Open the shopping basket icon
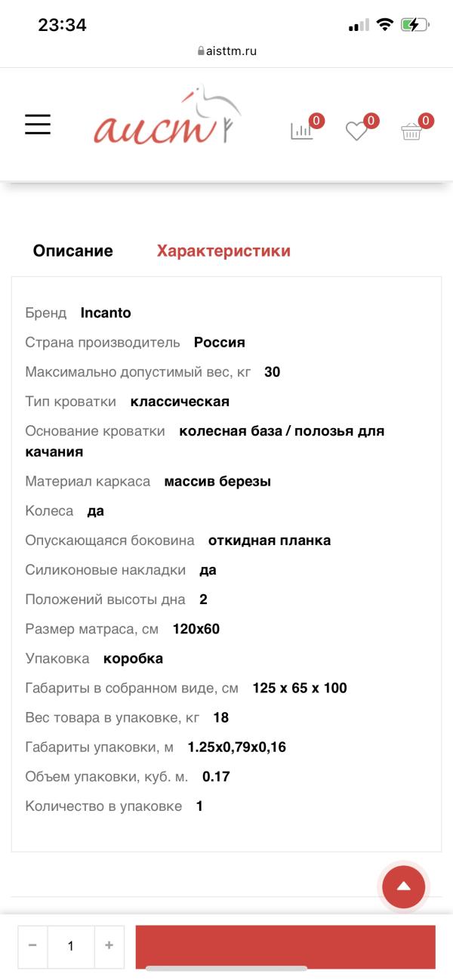This screenshot has height=980, width=453. click(411, 131)
